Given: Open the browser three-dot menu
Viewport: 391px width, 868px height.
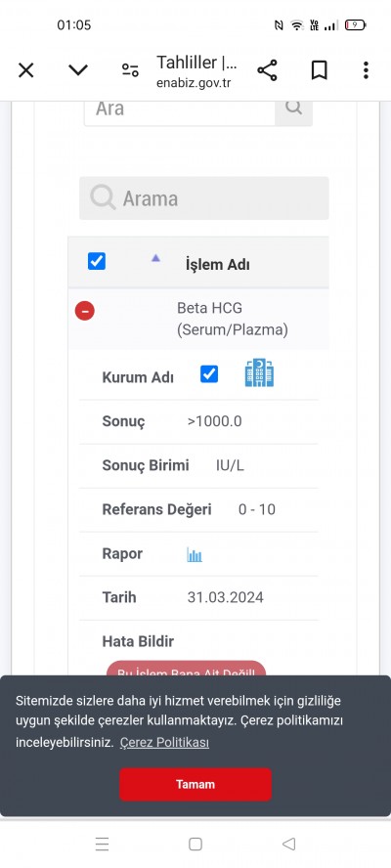Looking at the screenshot, I should [366, 70].
